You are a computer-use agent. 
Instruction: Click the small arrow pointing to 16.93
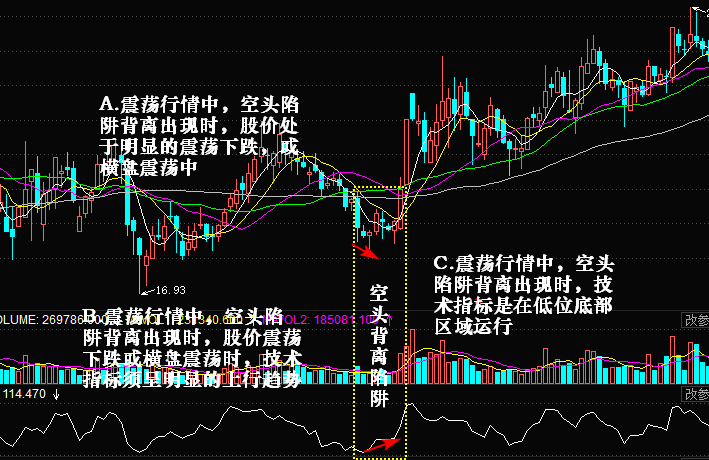click(x=150, y=290)
